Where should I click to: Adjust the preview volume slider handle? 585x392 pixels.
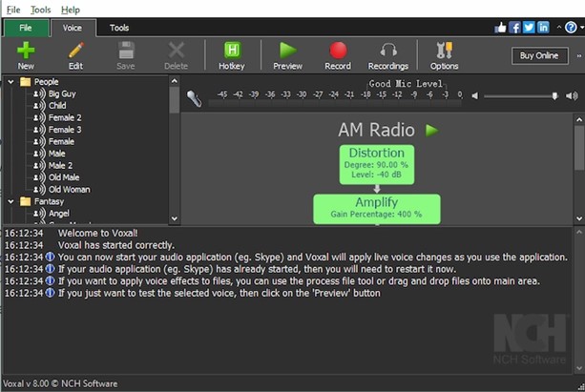point(554,96)
